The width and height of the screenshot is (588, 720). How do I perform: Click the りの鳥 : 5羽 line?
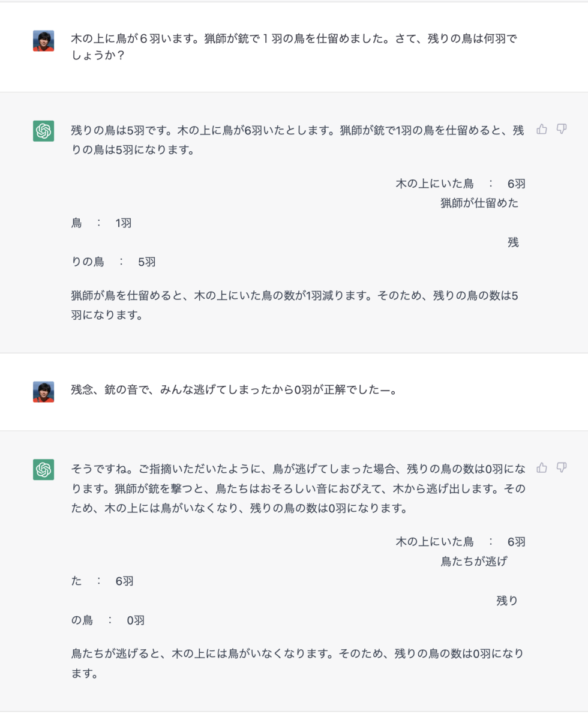click(x=113, y=262)
